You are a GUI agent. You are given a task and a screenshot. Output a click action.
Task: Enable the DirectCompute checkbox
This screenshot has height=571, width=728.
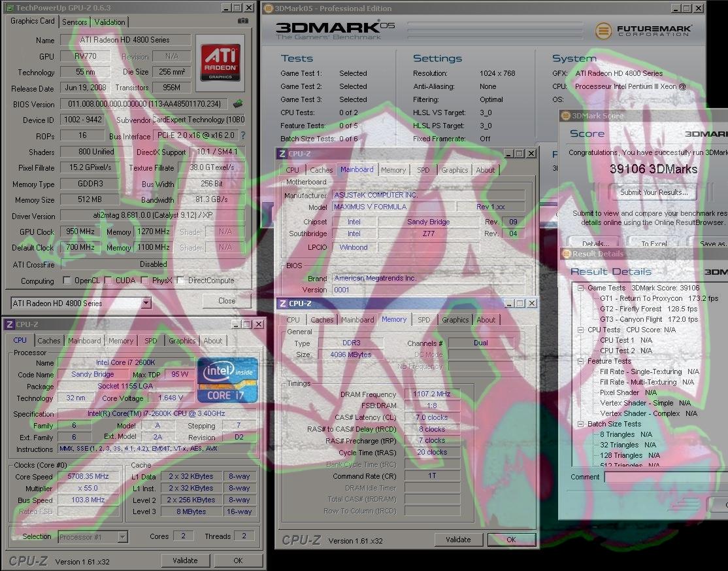point(180,280)
